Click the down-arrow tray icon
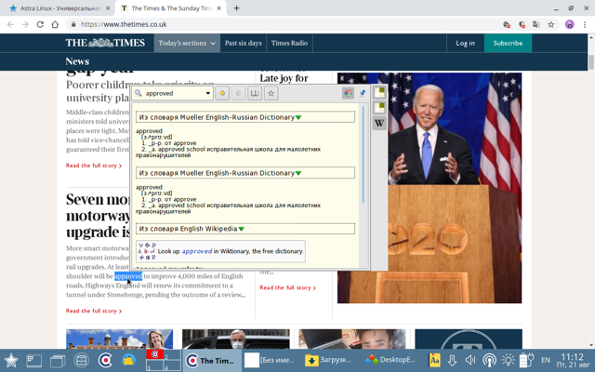The image size is (595, 372). click(452, 360)
